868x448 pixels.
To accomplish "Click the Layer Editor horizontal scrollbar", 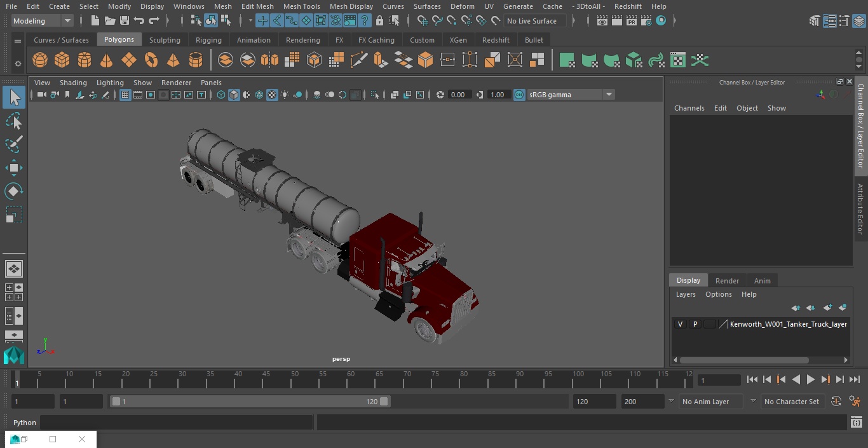I will tap(744, 360).
